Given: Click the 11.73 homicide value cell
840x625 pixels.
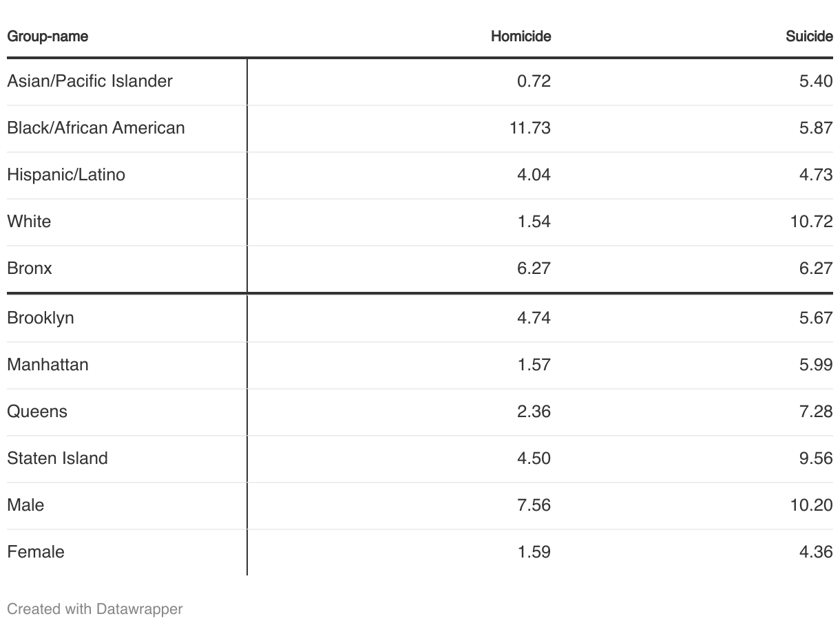Looking at the screenshot, I should pyautogui.click(x=530, y=128).
